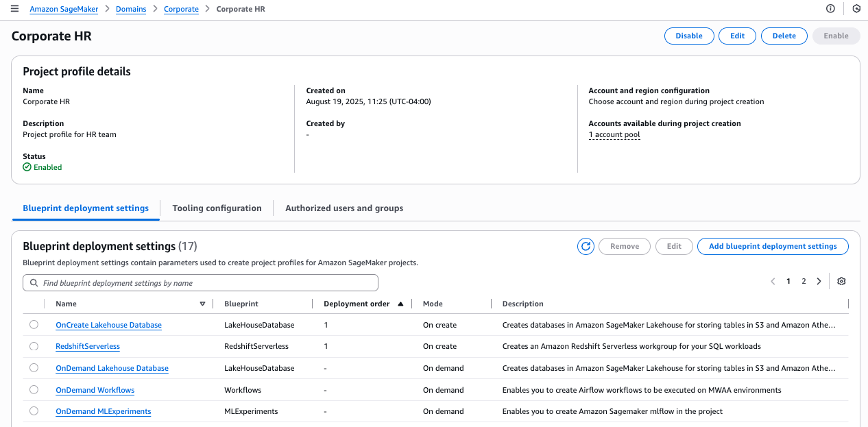
Task: Click 'Project profile for HR team' description text
Action: point(69,134)
